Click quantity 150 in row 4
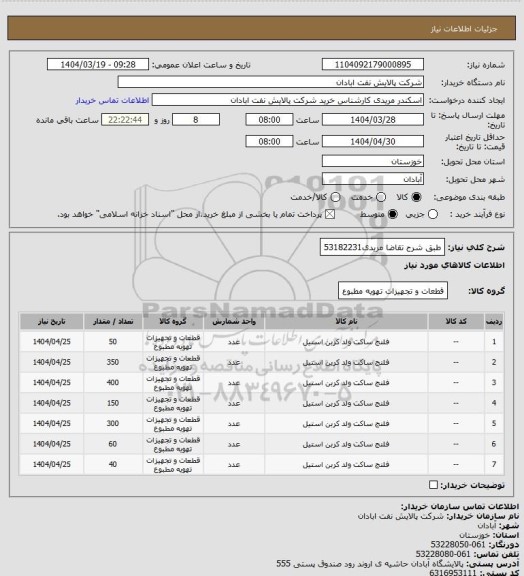Viewport: 524px width, 576px height. (x=113, y=403)
